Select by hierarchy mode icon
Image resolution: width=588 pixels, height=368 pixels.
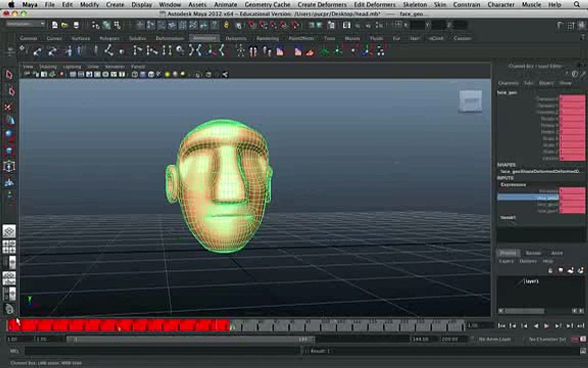pyautogui.click(x=95, y=25)
